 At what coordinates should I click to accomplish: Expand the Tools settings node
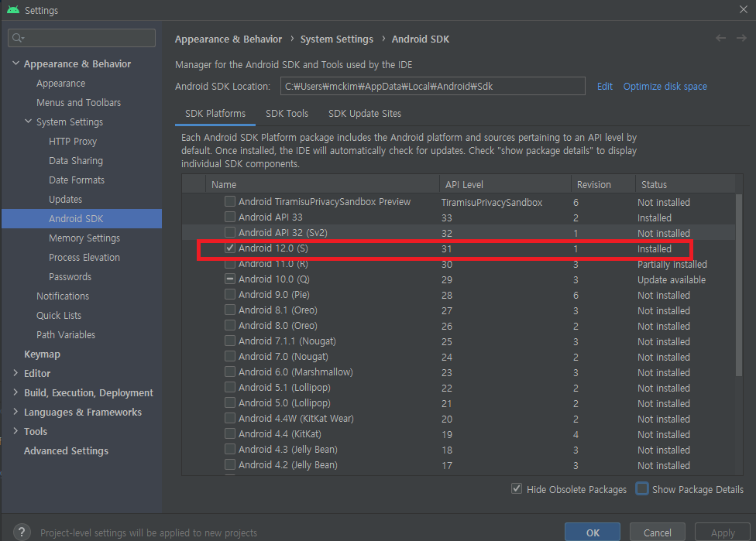[x=15, y=430]
